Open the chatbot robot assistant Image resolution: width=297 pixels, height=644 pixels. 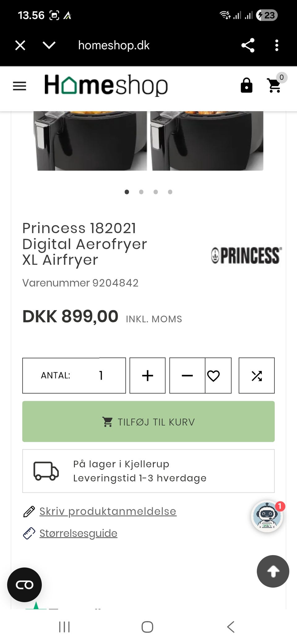coord(267,516)
